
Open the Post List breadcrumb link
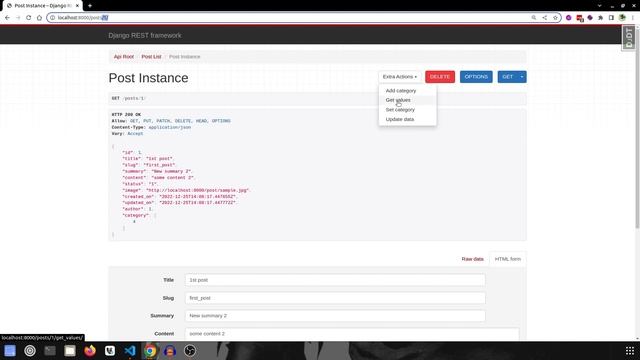(151, 57)
